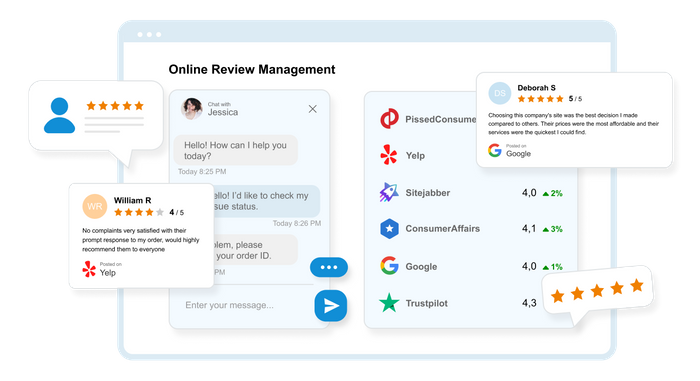Click the 'Hello! How can I help you today?' message
Viewport: 700px width, 381px height.
point(236,151)
